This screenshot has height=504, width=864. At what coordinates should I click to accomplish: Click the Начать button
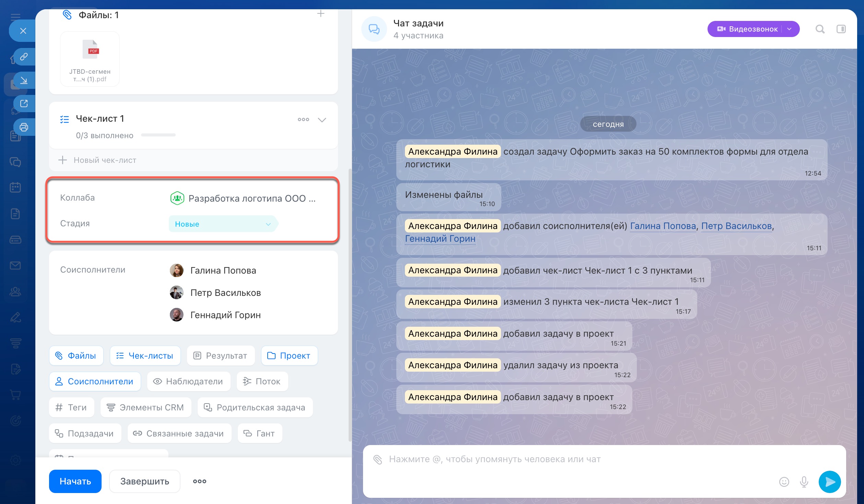click(x=75, y=481)
